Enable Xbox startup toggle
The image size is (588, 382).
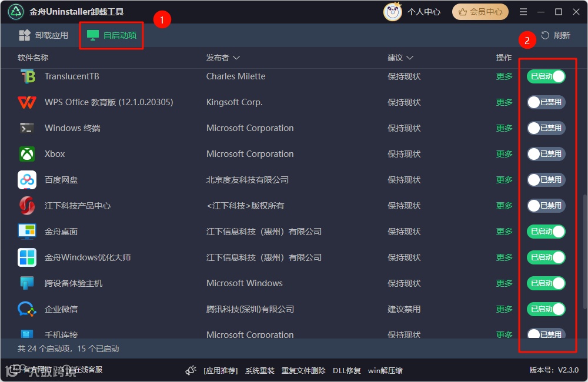point(546,154)
